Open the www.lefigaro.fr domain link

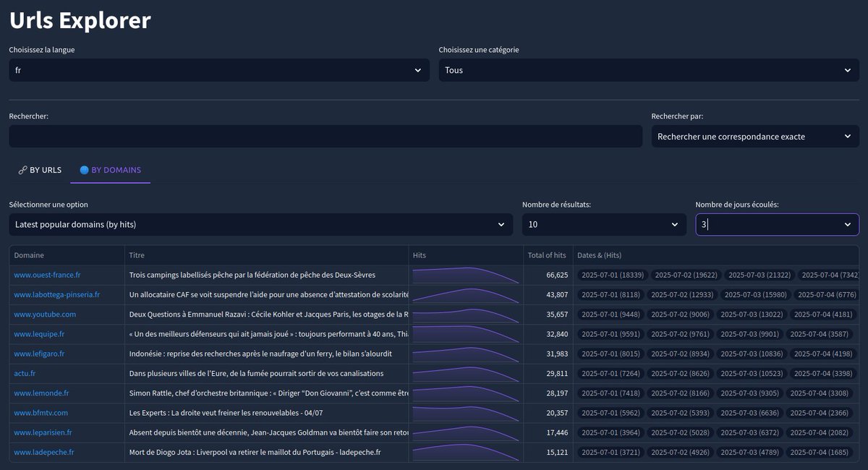pos(39,354)
